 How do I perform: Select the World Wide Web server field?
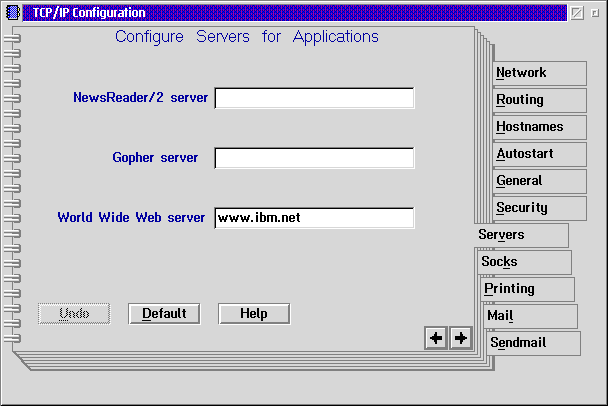tap(314, 218)
